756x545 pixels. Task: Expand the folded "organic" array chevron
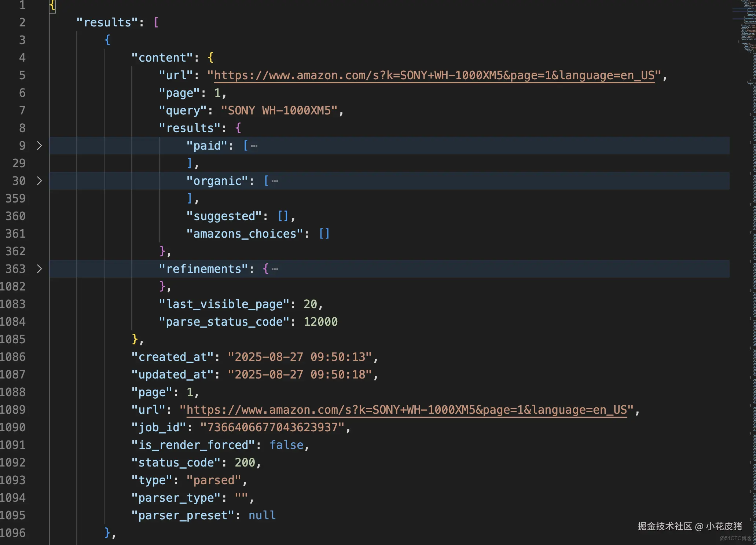pyautogui.click(x=40, y=181)
